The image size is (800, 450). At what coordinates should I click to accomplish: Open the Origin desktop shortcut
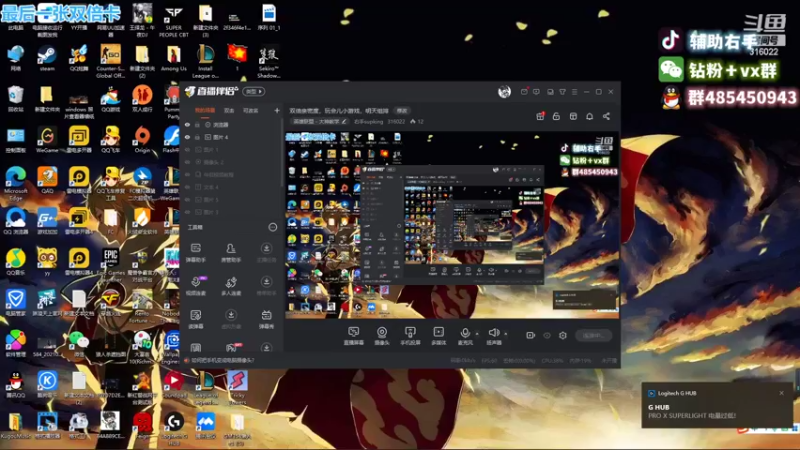tap(142, 140)
